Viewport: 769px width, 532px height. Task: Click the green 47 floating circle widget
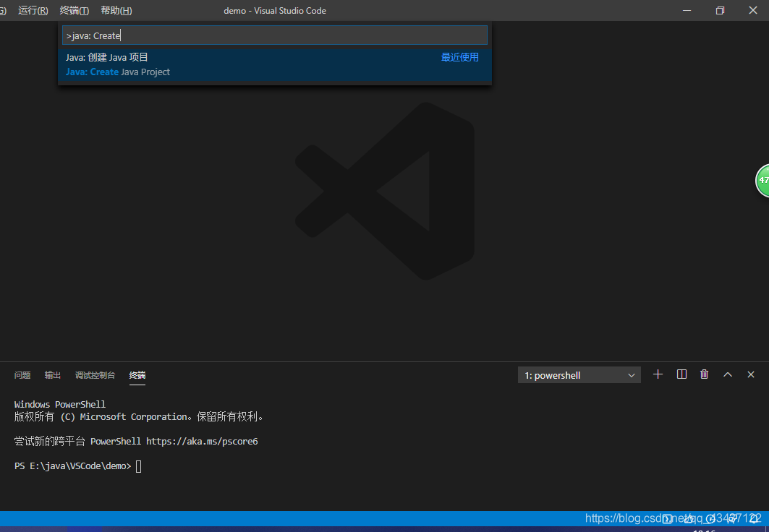click(x=762, y=181)
